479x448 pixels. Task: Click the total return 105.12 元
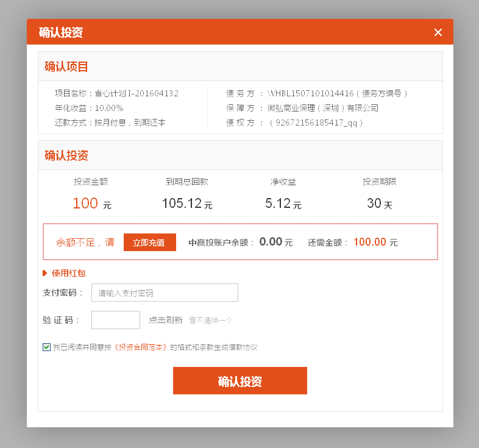[187, 203]
